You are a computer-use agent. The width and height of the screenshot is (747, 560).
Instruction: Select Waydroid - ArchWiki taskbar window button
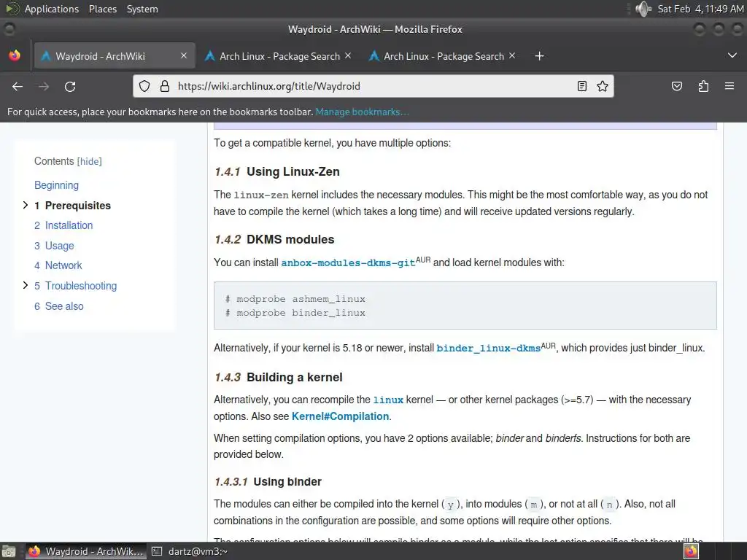tap(86, 551)
